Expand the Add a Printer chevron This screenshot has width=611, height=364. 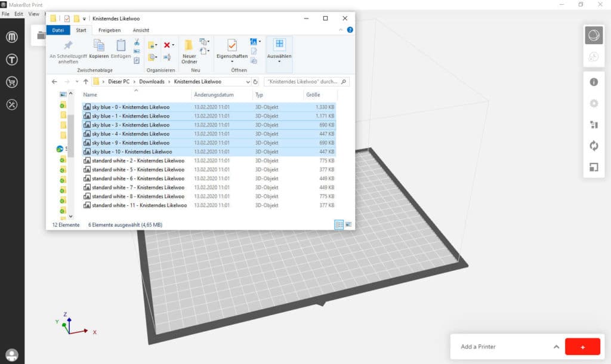(556, 347)
